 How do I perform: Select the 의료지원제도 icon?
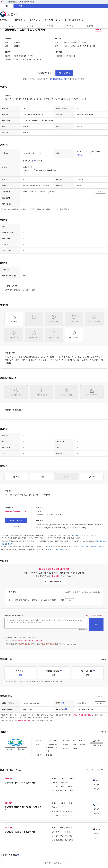click(x=34, y=335)
